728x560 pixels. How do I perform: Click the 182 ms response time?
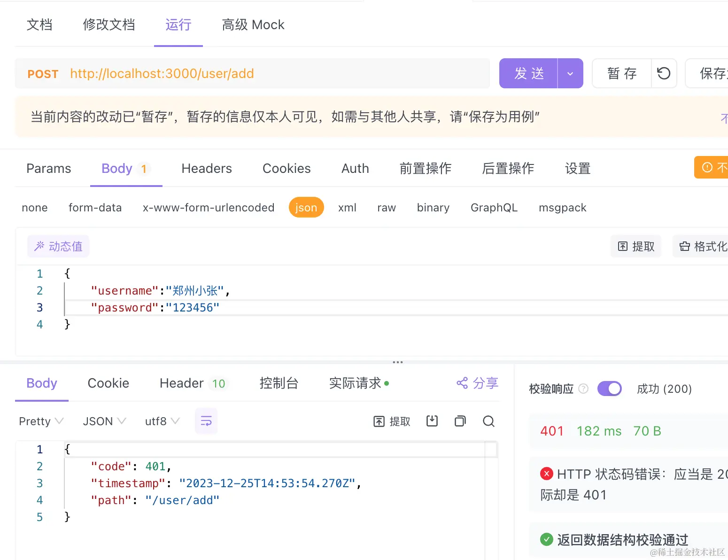(x=599, y=431)
